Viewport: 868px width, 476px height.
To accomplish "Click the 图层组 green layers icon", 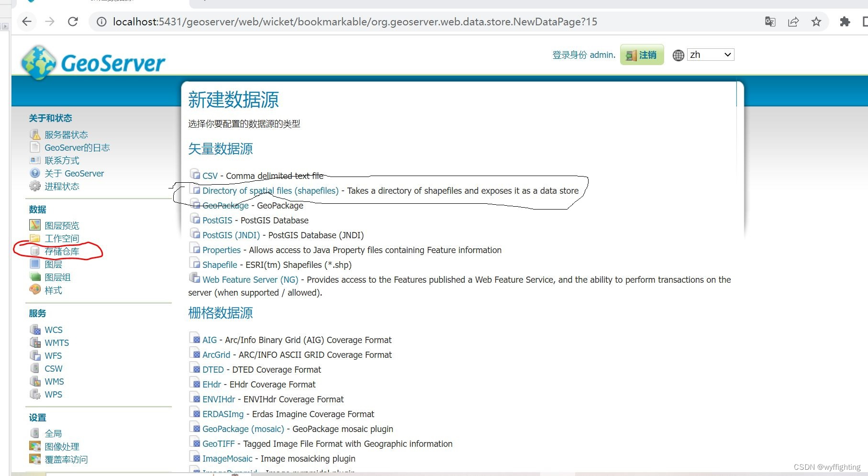I will pos(35,277).
